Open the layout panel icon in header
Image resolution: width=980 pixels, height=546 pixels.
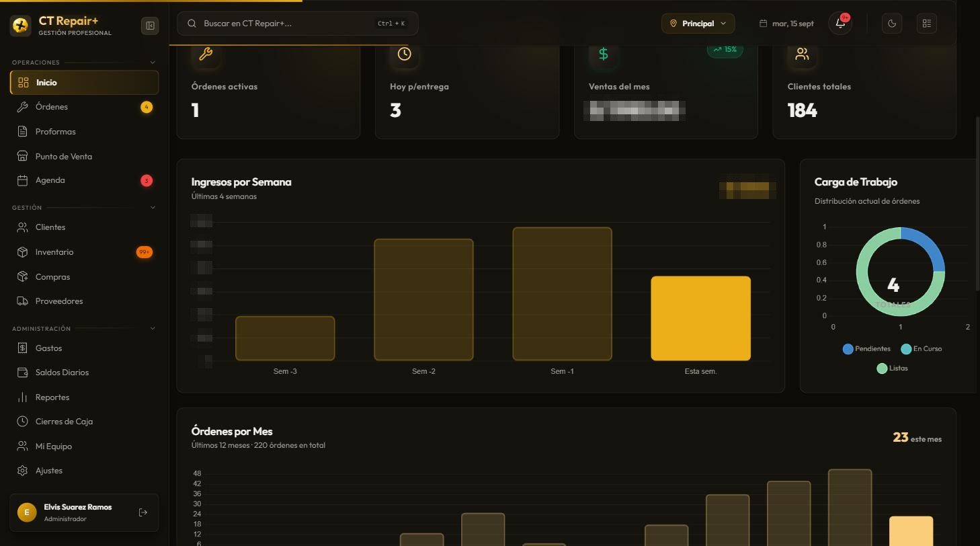(927, 24)
